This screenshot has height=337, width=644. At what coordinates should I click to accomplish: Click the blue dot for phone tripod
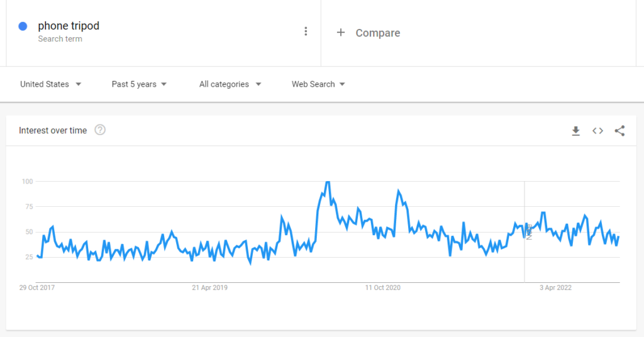[23, 26]
